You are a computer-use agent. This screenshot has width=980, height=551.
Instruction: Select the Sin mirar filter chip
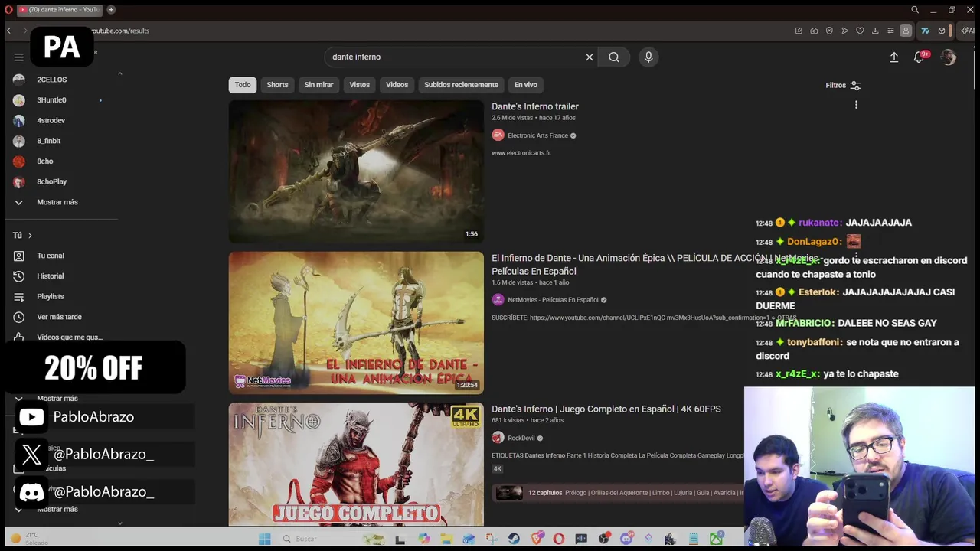tap(318, 85)
